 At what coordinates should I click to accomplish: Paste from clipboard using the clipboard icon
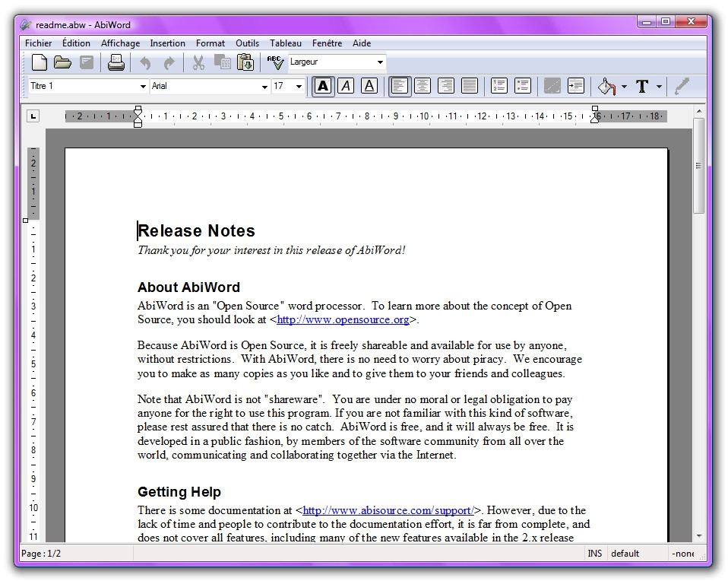point(245,62)
